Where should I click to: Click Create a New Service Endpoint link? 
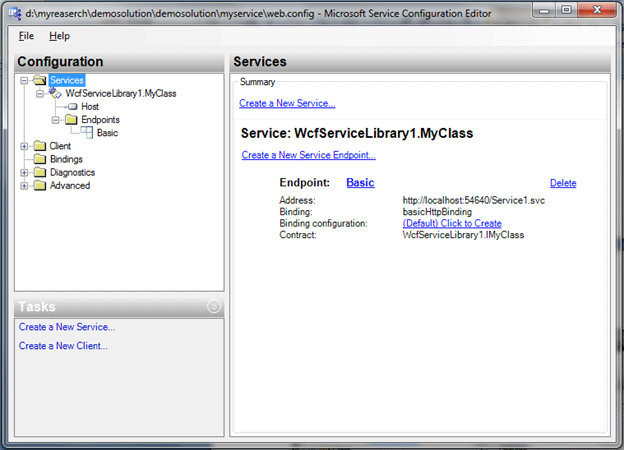pos(308,155)
